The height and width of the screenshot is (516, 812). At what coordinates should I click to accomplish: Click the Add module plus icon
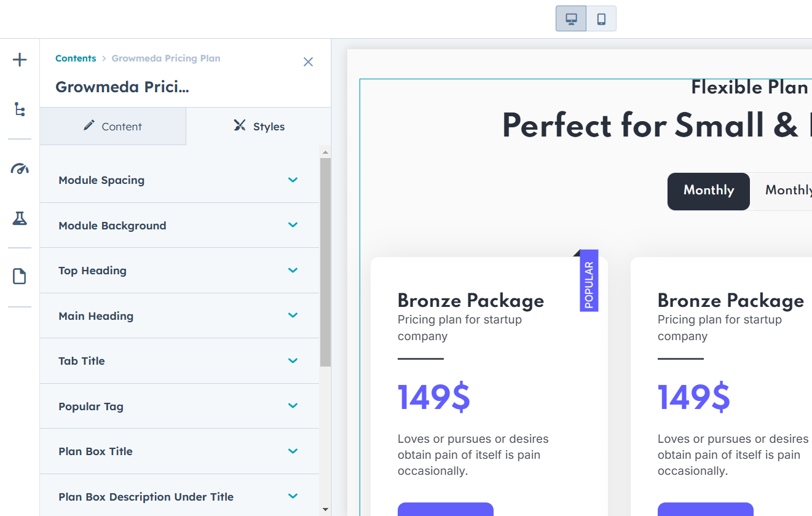coord(20,60)
